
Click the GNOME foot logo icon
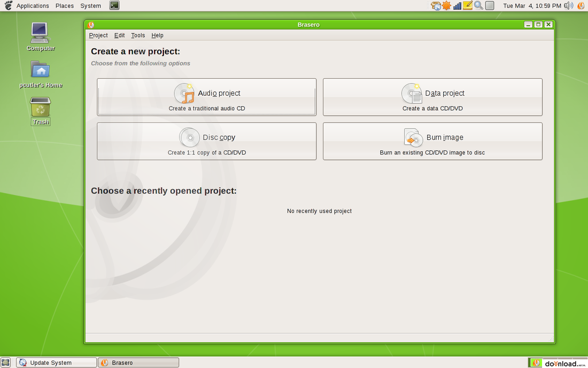(x=8, y=5)
